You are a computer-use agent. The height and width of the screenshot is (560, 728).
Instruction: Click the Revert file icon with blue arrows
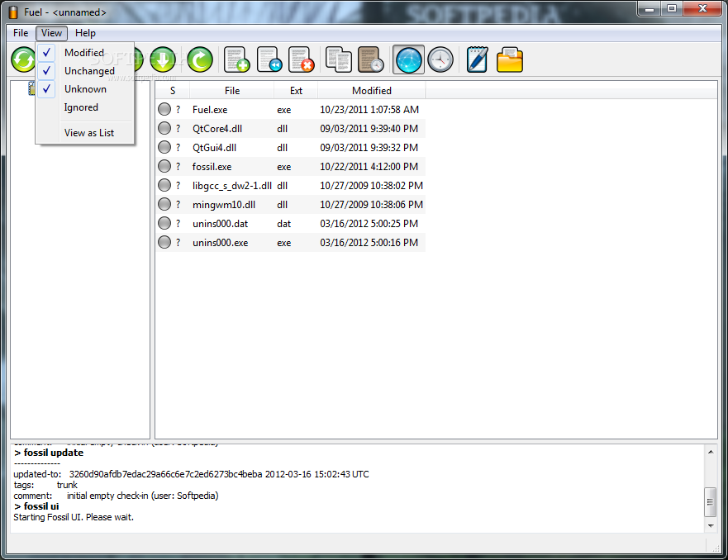pos(269,59)
